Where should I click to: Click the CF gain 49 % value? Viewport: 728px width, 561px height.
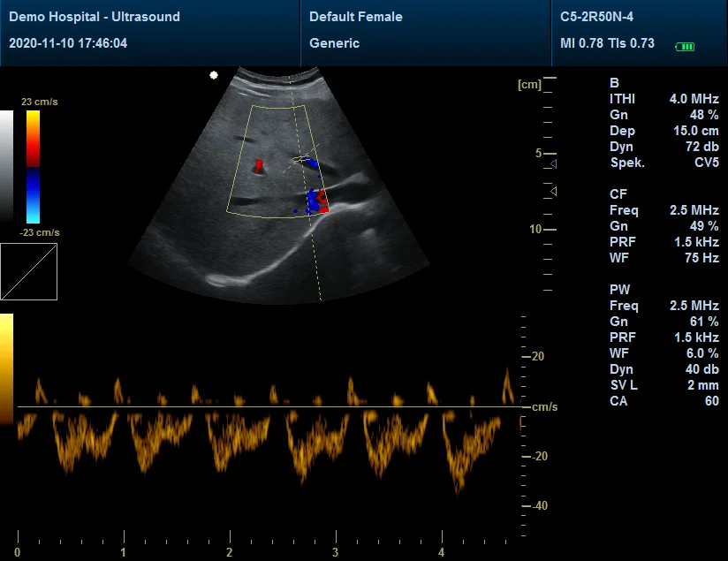pos(704,225)
